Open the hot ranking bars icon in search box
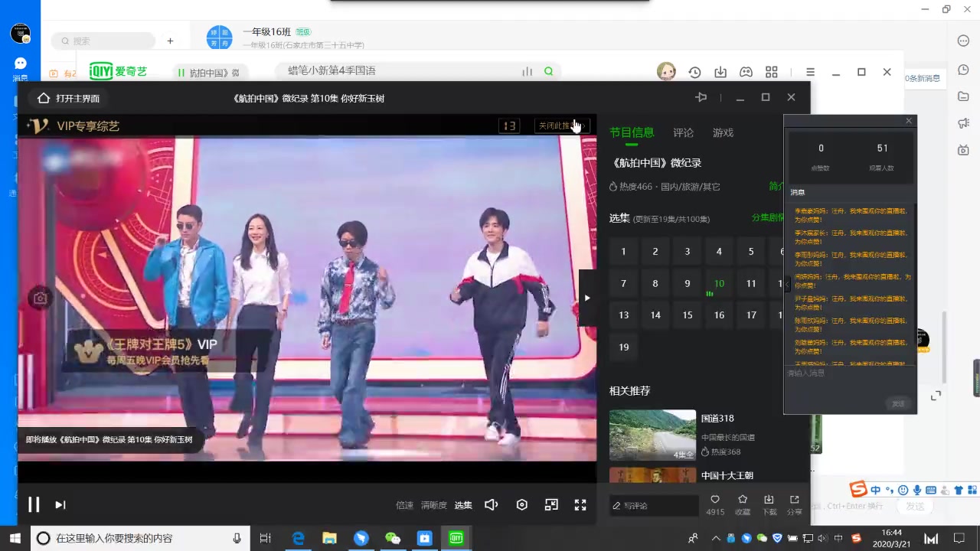Image resolution: width=980 pixels, height=551 pixels. [527, 71]
